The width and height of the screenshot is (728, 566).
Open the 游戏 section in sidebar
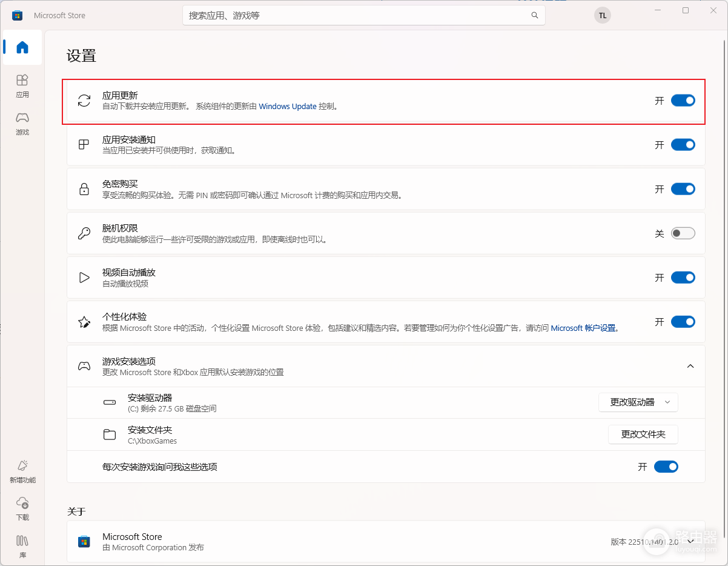[22, 124]
